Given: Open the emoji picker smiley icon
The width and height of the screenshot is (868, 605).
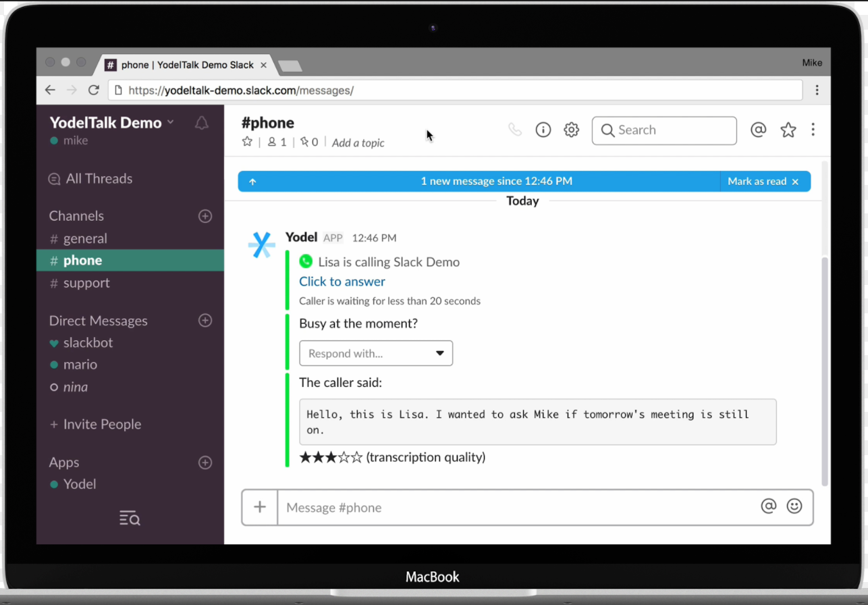Looking at the screenshot, I should (x=794, y=506).
